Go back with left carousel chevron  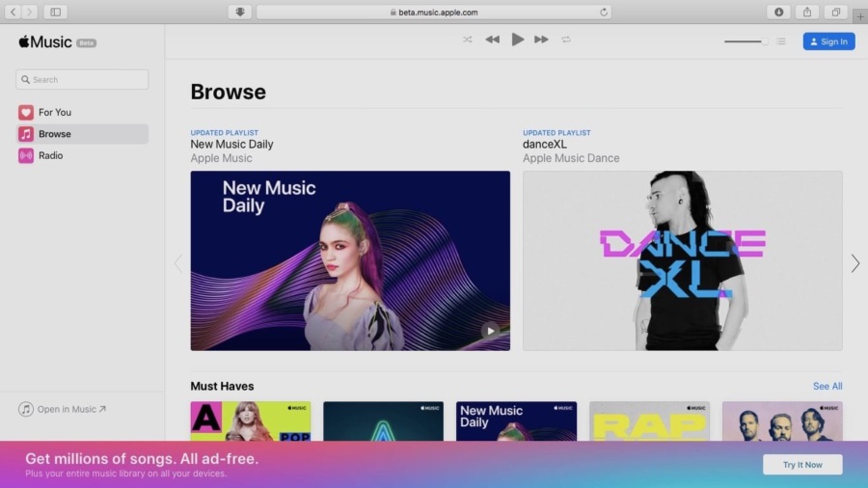click(x=177, y=263)
